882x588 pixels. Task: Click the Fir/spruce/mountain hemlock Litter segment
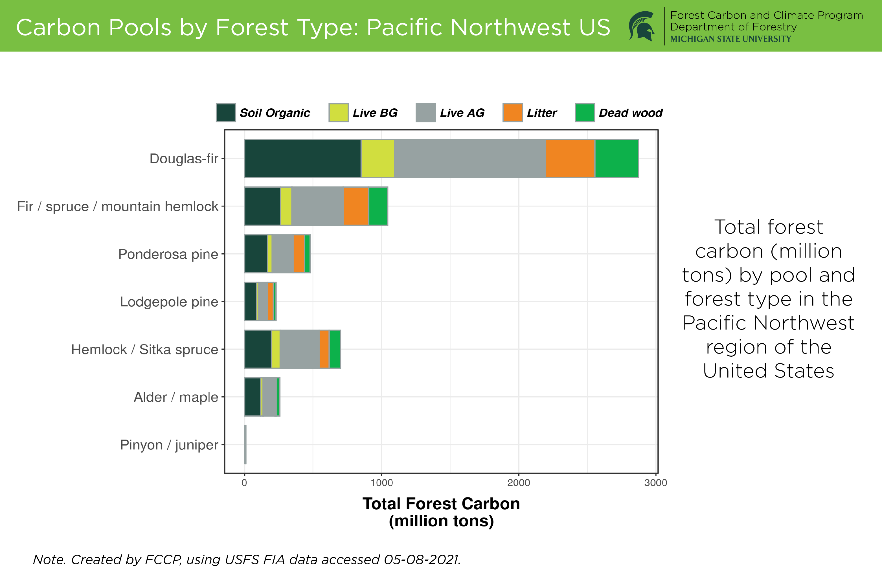(356, 206)
